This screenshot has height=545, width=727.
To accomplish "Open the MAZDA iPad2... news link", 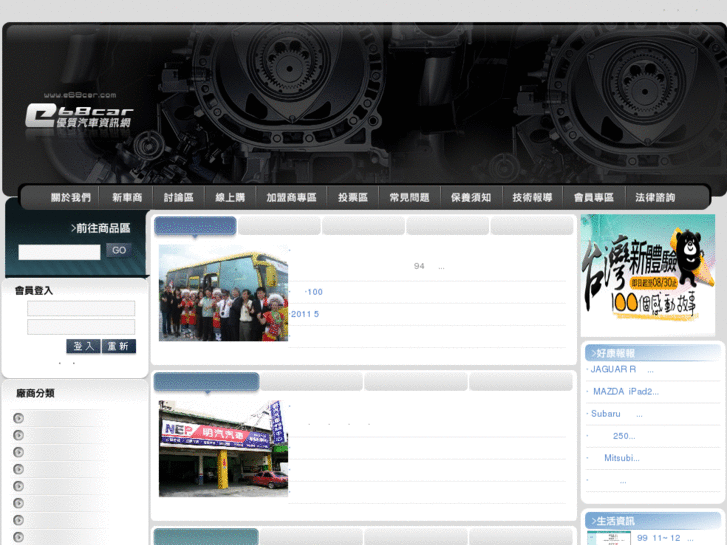I will coord(624,392).
